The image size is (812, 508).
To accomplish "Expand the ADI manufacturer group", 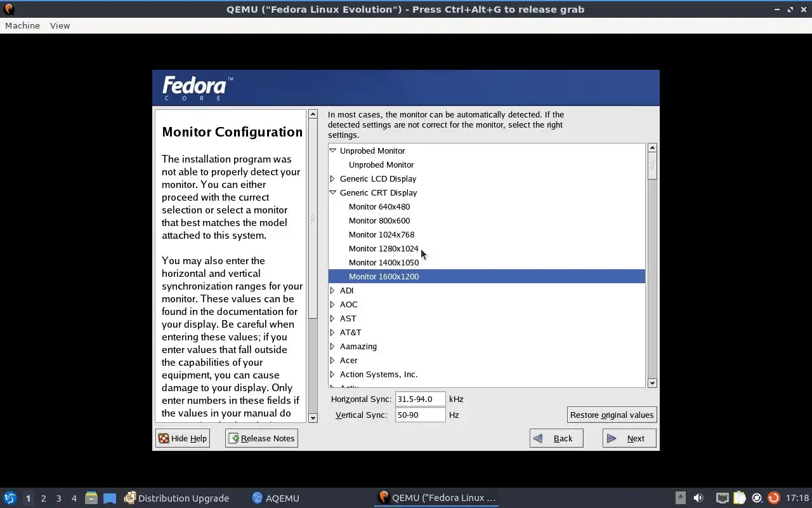I will click(x=332, y=290).
